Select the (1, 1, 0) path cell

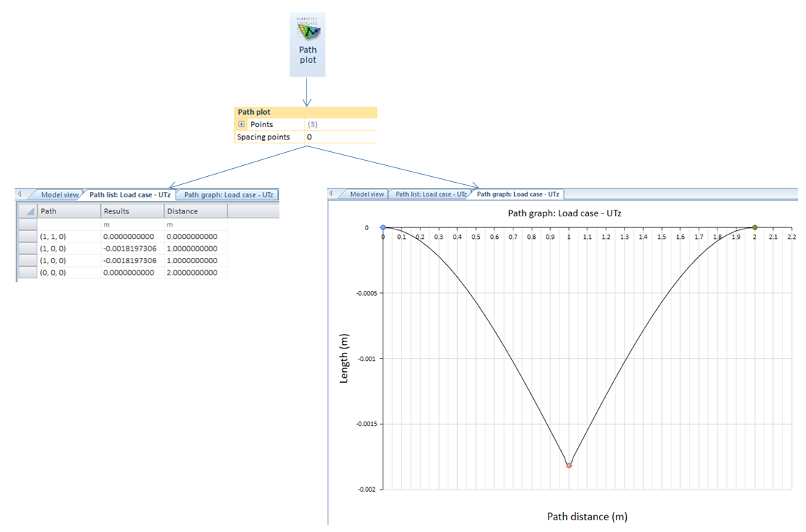point(69,237)
